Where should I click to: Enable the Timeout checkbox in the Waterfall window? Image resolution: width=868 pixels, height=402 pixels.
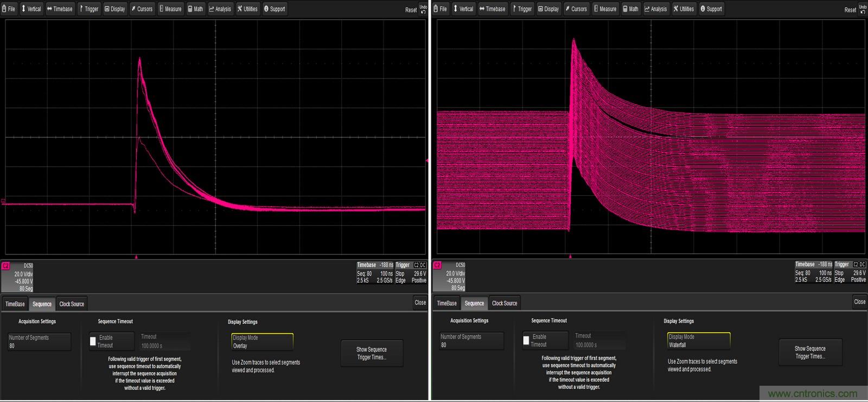click(x=526, y=340)
